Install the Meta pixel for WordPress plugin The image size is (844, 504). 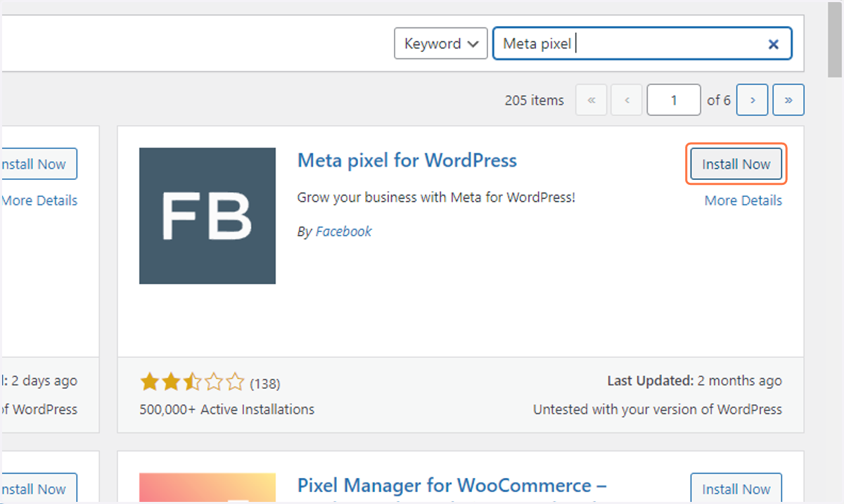coord(736,164)
